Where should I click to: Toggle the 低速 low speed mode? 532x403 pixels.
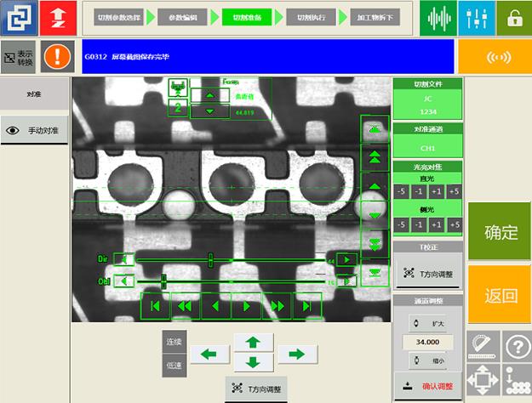[174, 364]
